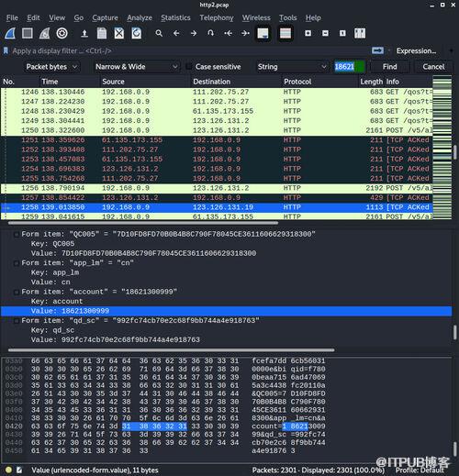Screen dimensions: 459x476
Task: Restart the current capture
Action: click(45, 33)
